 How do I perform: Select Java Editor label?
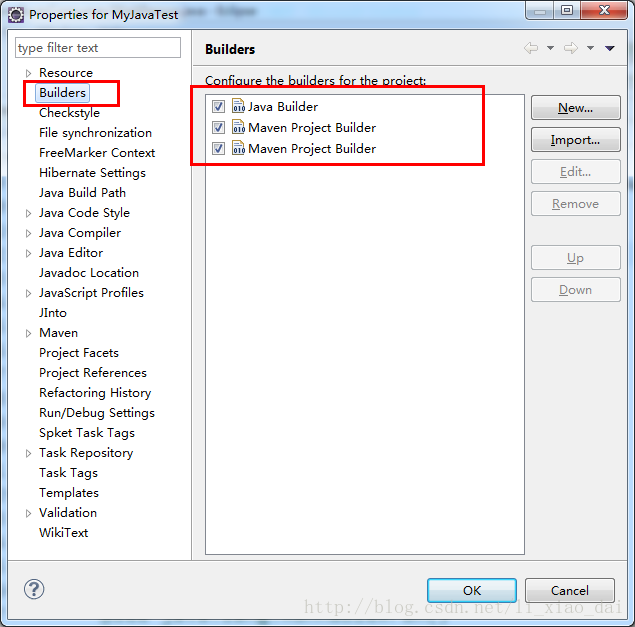71,253
